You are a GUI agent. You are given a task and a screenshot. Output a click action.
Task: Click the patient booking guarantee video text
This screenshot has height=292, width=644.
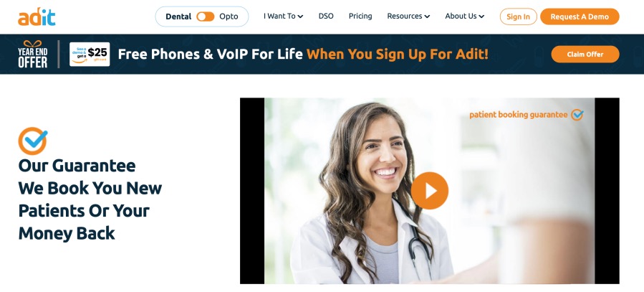click(519, 115)
